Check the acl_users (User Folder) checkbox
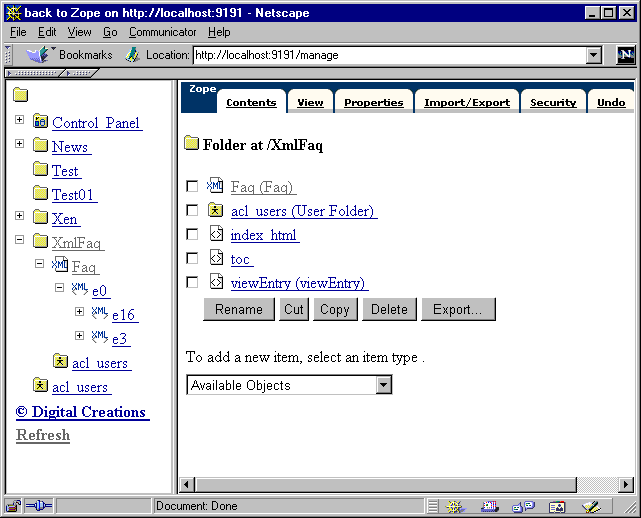The image size is (641, 518). click(192, 210)
